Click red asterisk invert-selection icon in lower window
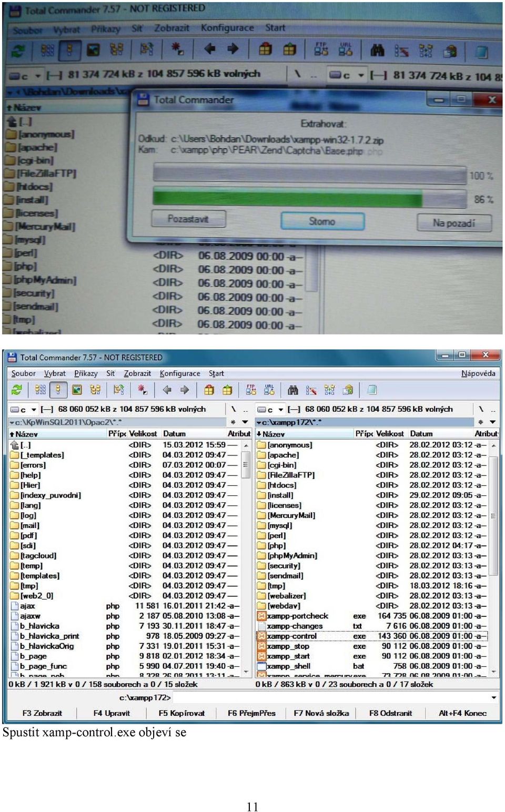505x812 pixels. point(142,390)
